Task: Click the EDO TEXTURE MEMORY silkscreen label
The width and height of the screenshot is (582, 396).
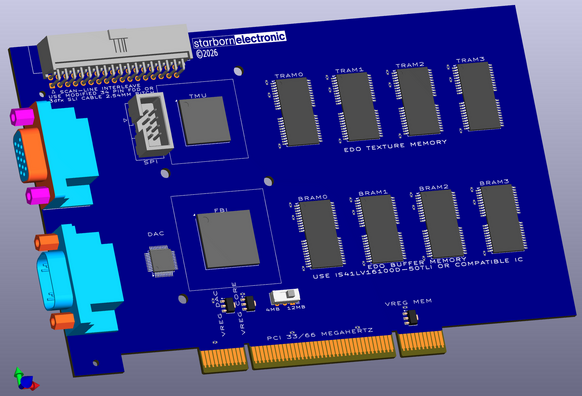Action: tap(395, 145)
